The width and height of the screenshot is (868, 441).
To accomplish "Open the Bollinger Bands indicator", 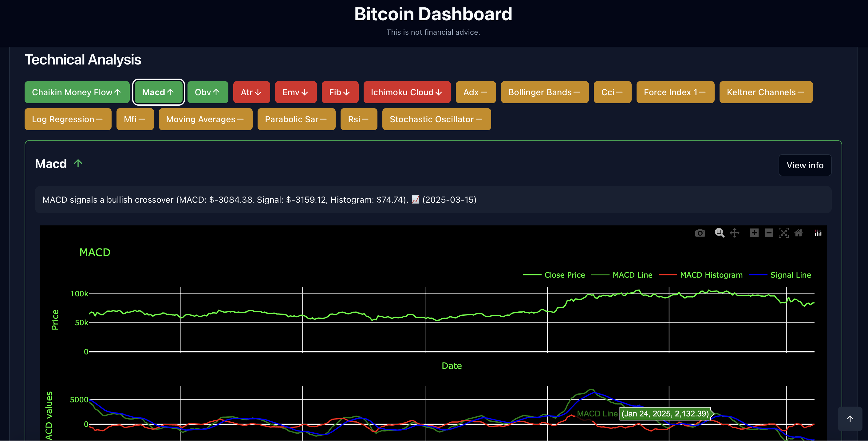I will point(545,92).
